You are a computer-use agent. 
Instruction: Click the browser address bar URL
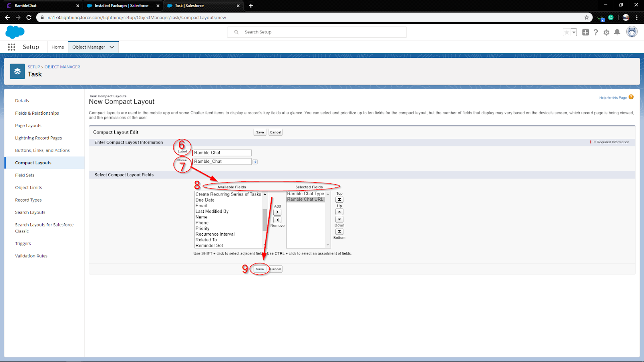click(x=137, y=17)
